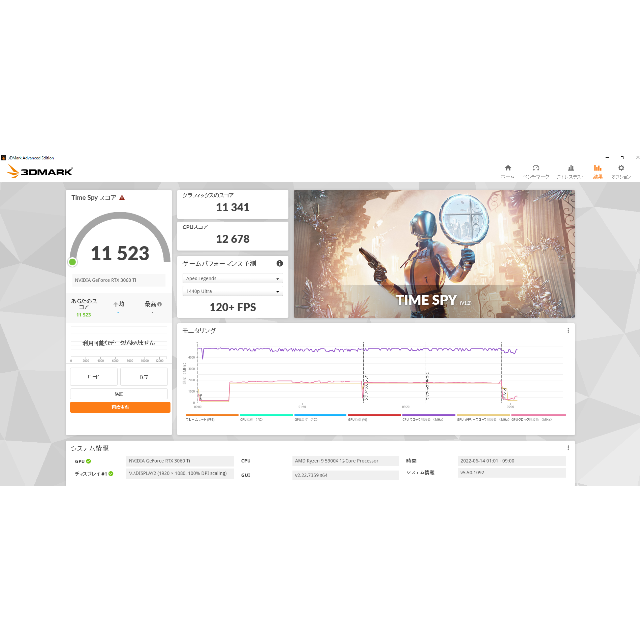Click the AMD Ryzen CPU info field
Image resolution: width=640 pixels, height=640 pixels.
coord(345,461)
